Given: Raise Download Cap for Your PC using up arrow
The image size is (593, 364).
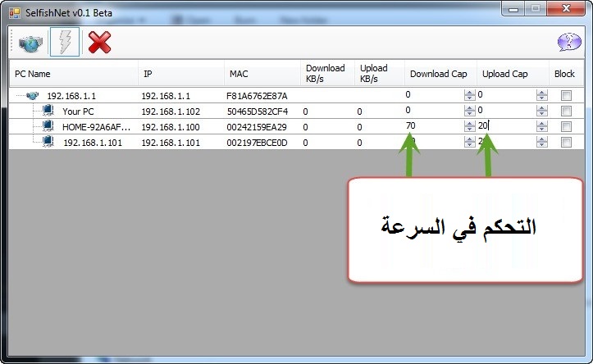Looking at the screenshot, I should point(469,107).
